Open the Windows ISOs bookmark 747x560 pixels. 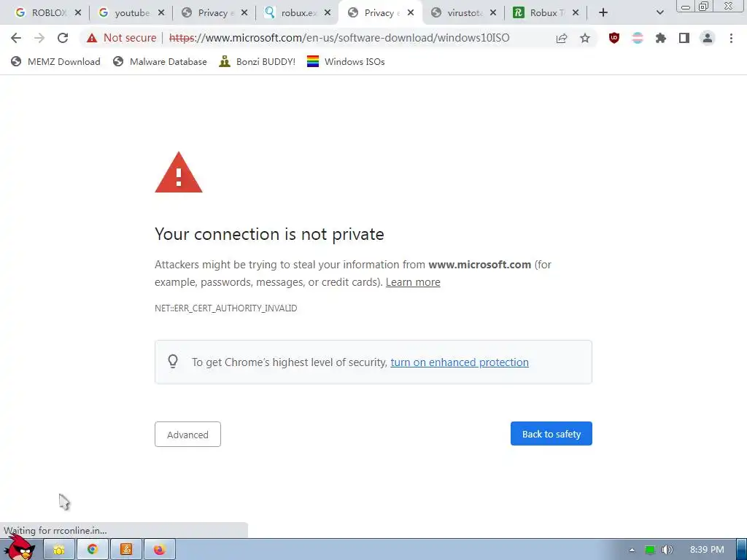(346, 61)
